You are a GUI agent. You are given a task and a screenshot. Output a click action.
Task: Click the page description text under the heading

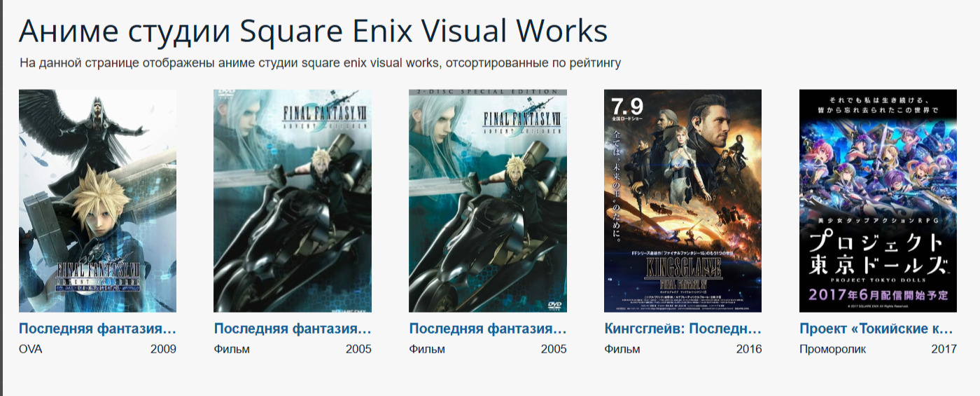point(320,64)
